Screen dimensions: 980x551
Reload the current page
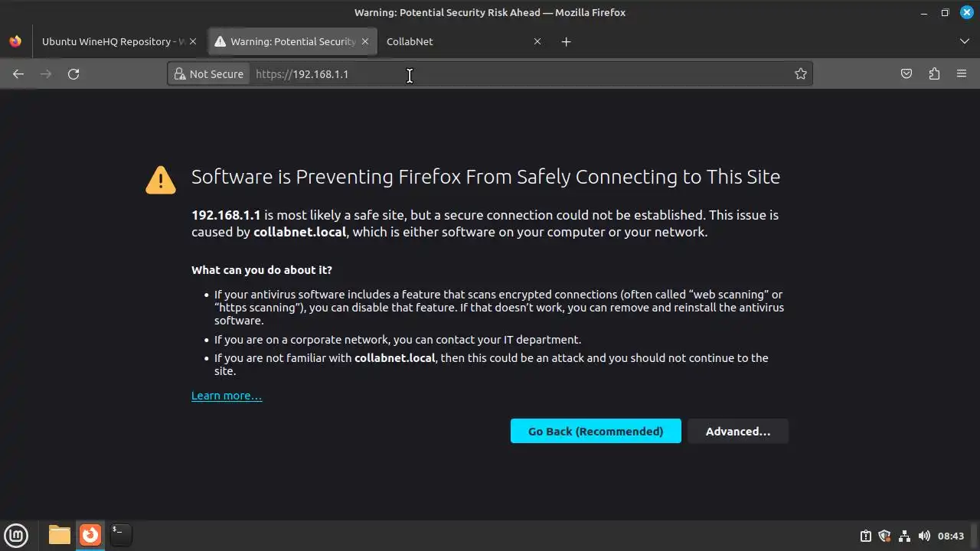[x=73, y=74]
